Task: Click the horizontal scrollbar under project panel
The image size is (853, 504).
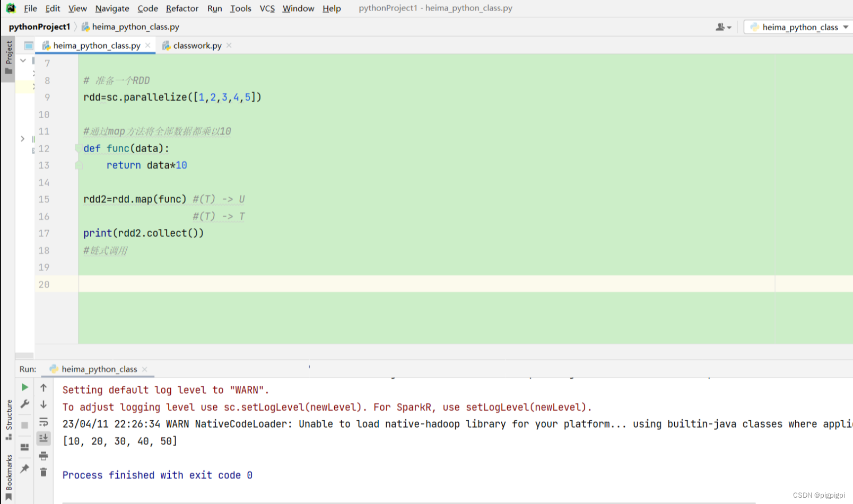Action: click(x=24, y=356)
